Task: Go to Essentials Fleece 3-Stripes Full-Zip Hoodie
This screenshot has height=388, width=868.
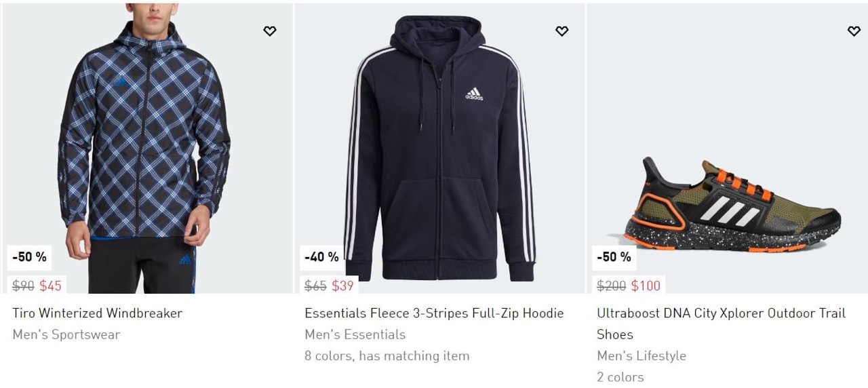Action: (434, 313)
